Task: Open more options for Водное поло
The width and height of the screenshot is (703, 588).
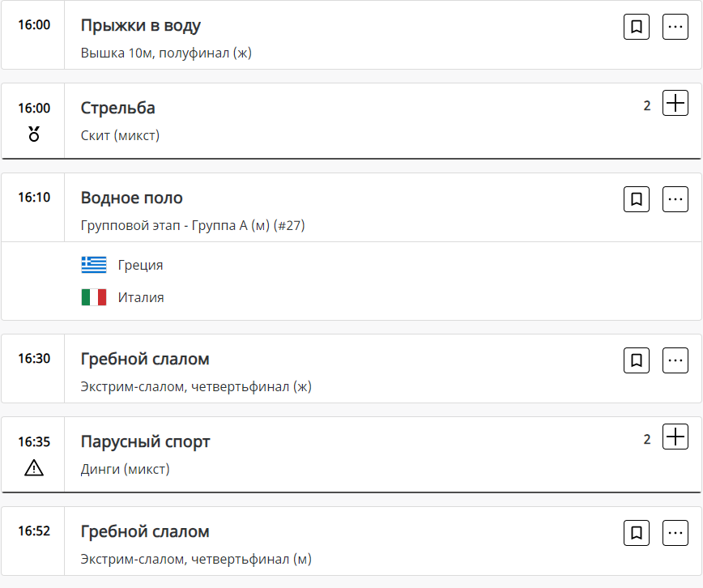Action: 675,198
